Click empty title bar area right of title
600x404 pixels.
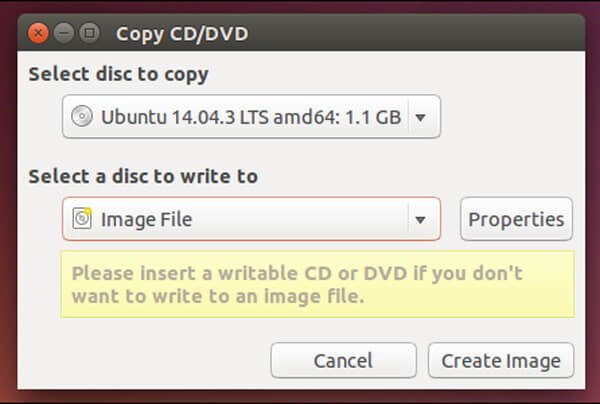[x=400, y=33]
